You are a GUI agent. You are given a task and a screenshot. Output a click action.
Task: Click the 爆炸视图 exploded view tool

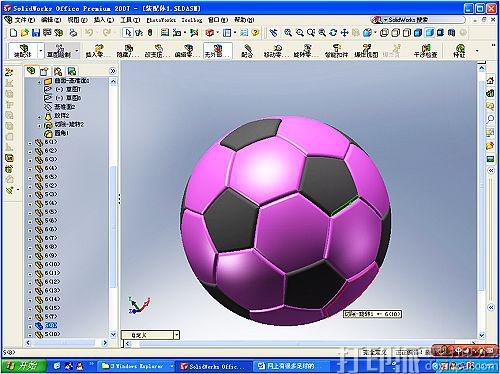point(366,51)
